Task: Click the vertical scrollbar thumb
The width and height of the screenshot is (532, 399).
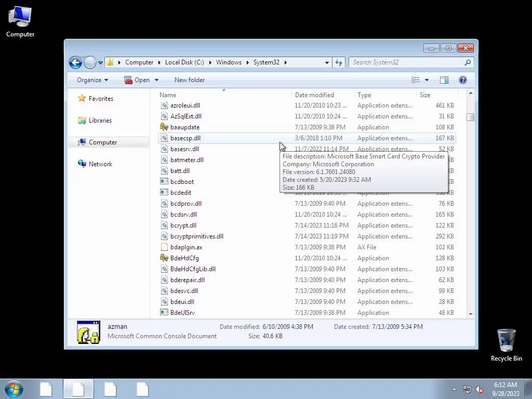Action: [471, 117]
